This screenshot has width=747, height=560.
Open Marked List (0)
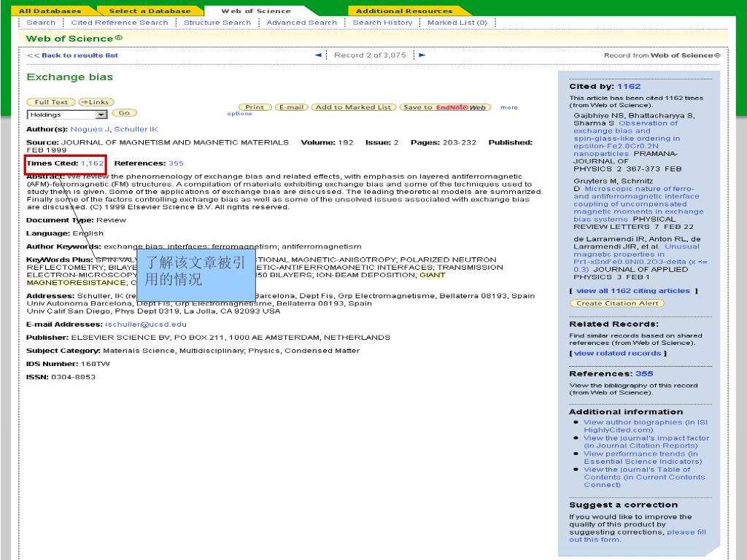pyautogui.click(x=457, y=23)
